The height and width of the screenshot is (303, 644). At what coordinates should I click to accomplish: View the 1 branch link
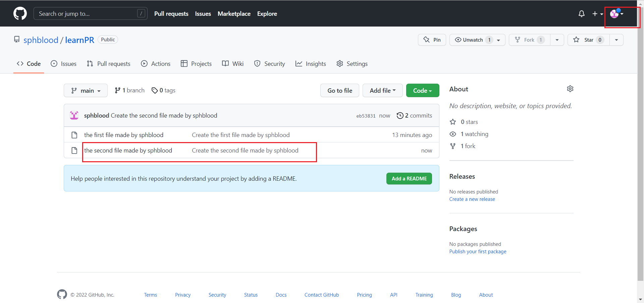[129, 90]
